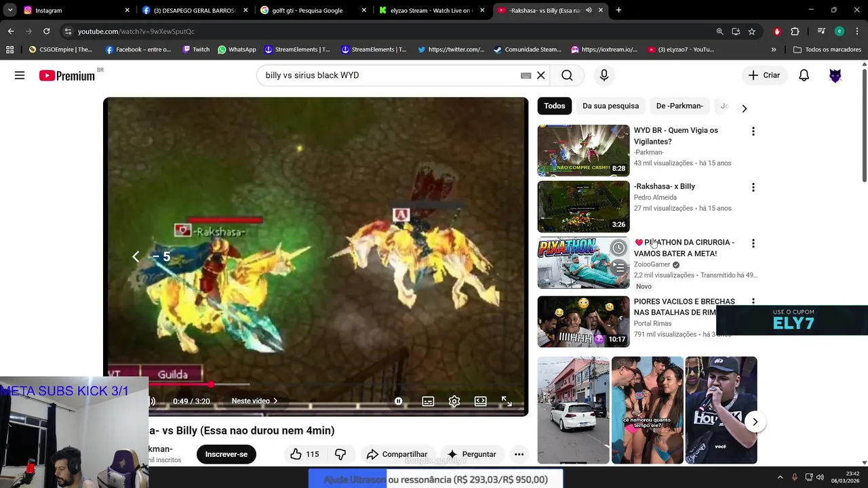Select Da sua pesquisa chip
Screen dimensions: 868x488
(x=610, y=106)
